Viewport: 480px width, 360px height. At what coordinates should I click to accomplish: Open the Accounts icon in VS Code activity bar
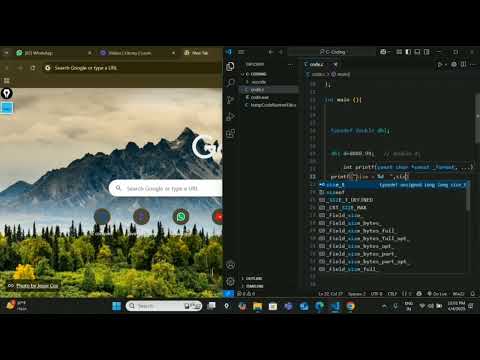click(230, 265)
